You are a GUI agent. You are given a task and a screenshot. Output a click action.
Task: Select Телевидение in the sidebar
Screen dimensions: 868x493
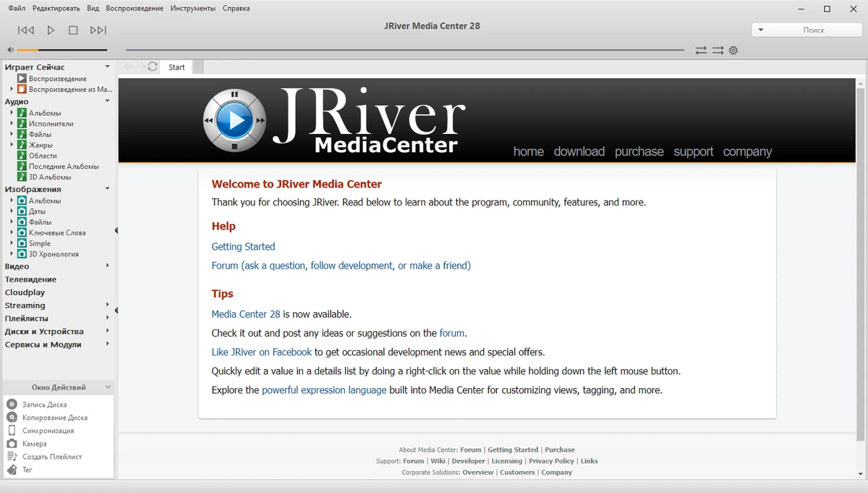pos(30,279)
